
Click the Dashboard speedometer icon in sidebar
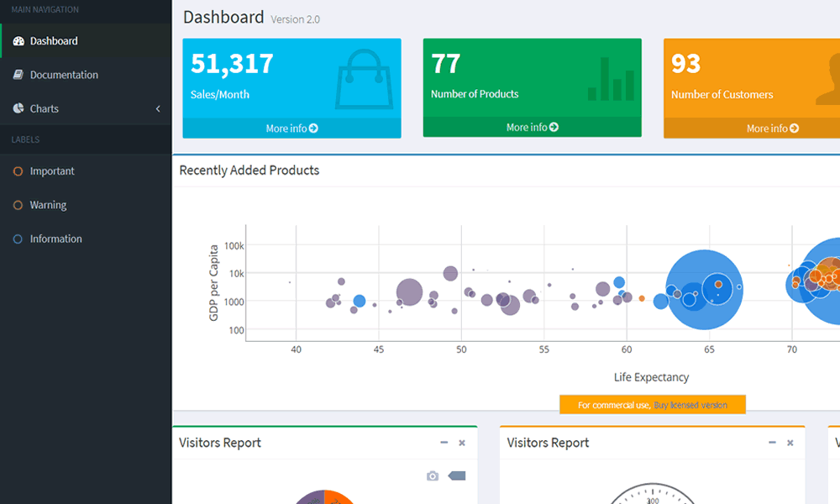(x=18, y=41)
